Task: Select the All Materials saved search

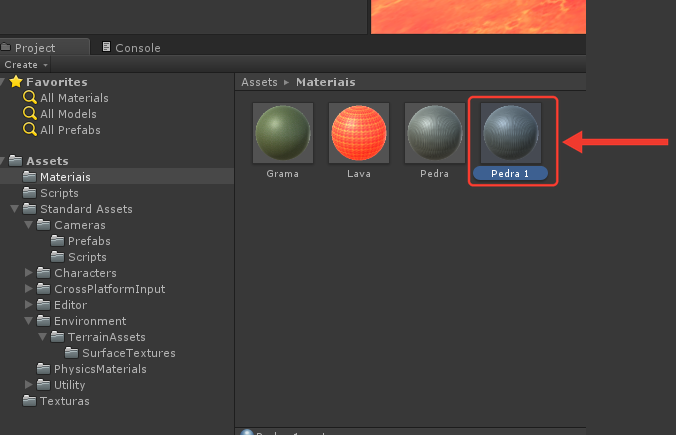Action: tap(74, 98)
